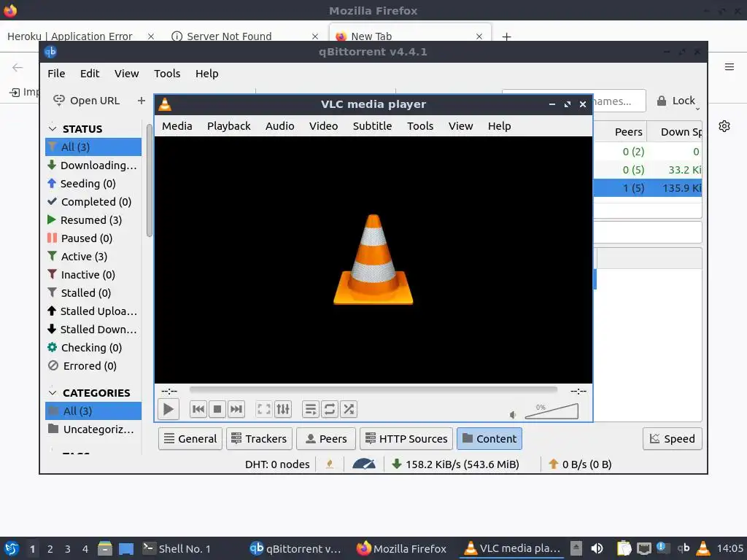Click the torrent name filter field

click(x=619, y=101)
